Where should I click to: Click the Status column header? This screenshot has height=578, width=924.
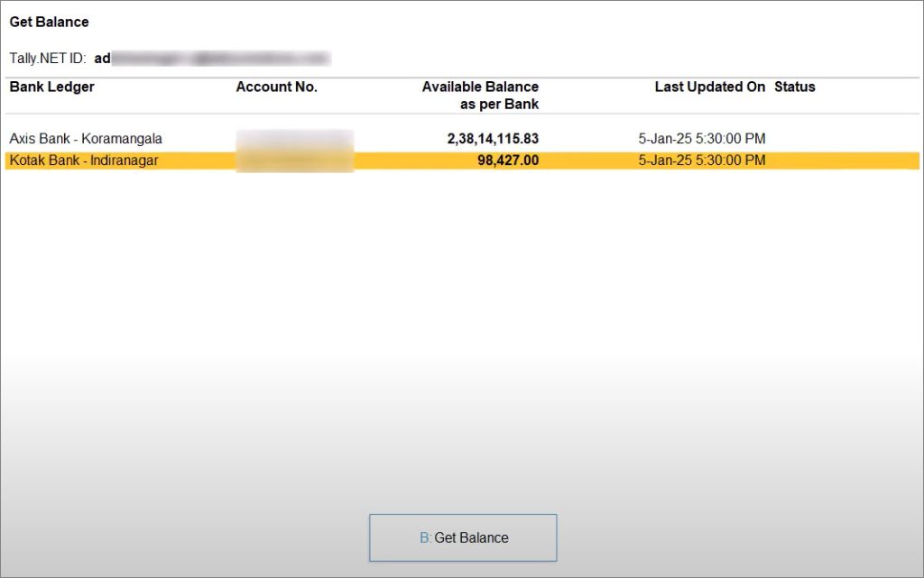coord(794,87)
